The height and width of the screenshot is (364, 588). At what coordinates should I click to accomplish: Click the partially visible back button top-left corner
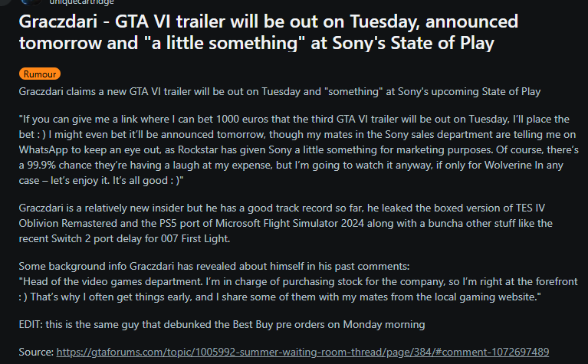point(5,2)
